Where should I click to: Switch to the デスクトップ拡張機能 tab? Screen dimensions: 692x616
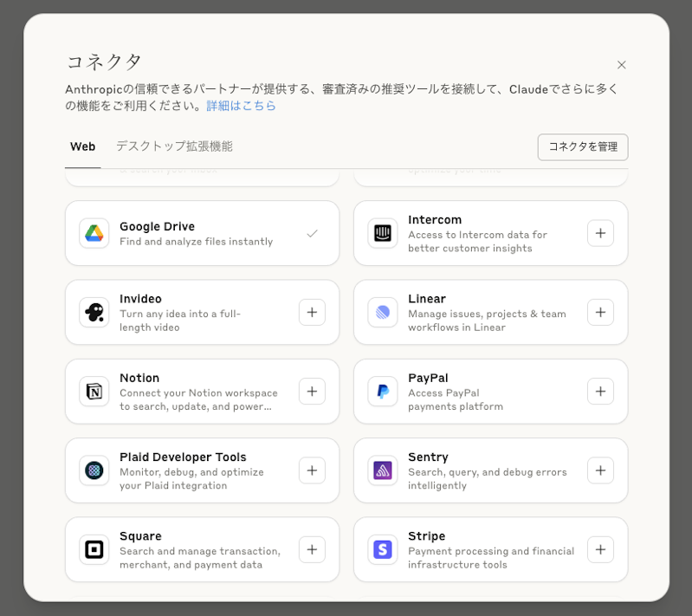click(x=174, y=146)
